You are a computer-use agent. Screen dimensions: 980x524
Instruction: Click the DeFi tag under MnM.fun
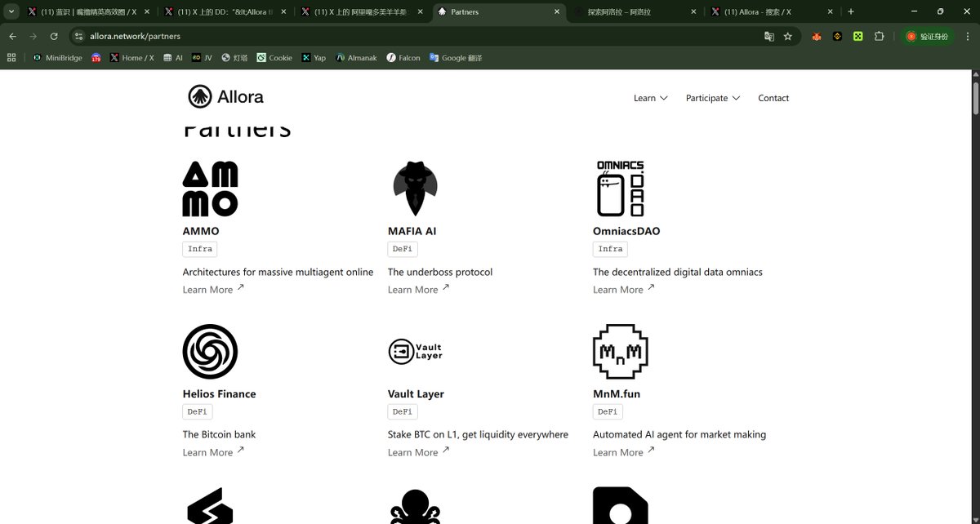608,411
